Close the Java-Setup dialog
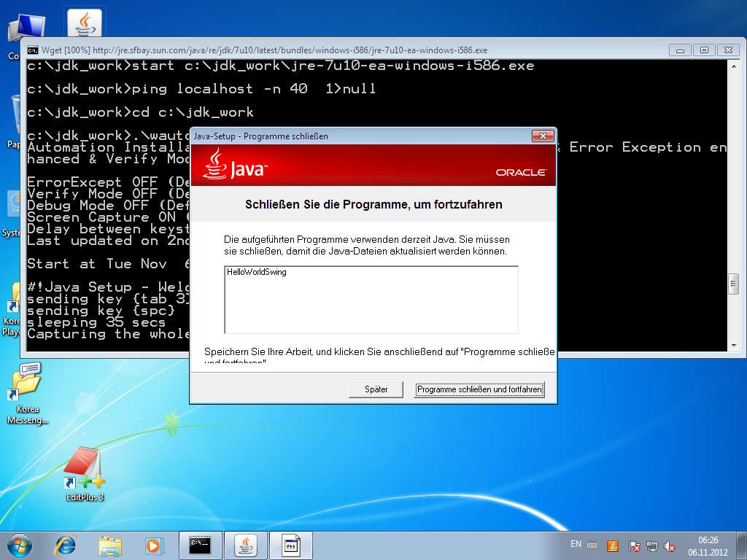Image resolution: width=747 pixels, height=560 pixels. click(543, 136)
